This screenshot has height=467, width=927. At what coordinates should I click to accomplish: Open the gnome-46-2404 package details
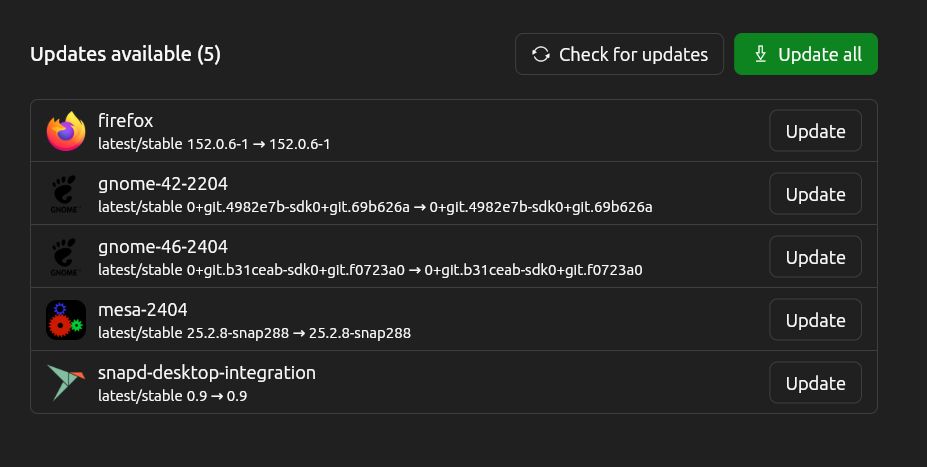(x=163, y=247)
